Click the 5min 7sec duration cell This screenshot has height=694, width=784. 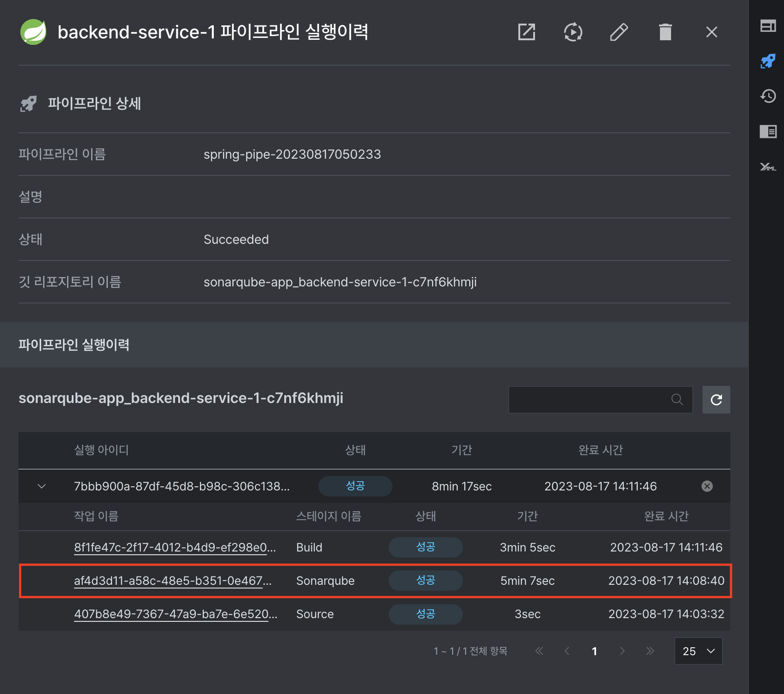point(528,581)
